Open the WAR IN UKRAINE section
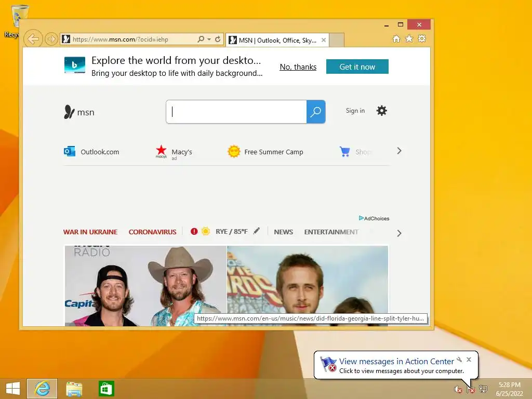The height and width of the screenshot is (399, 532). [90, 232]
